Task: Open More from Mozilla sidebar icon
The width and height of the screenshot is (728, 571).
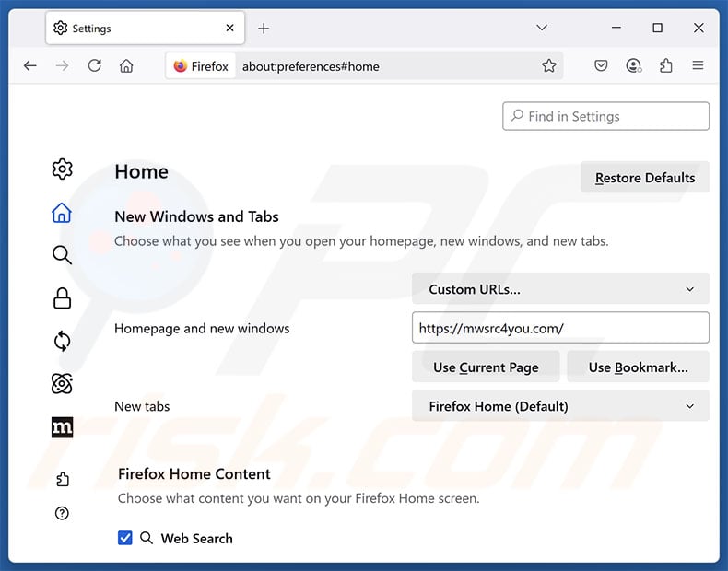Action: [x=63, y=427]
